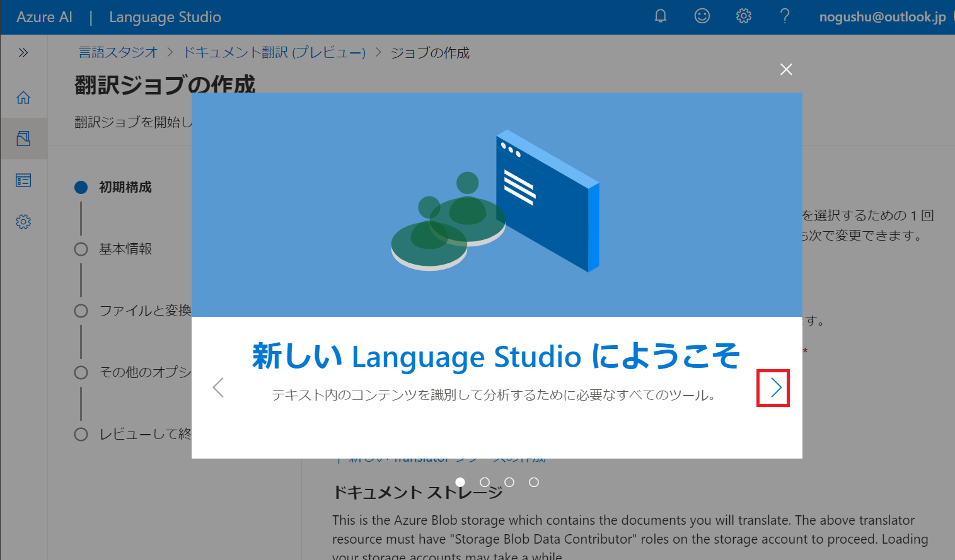Select the second carousel page dot
The width and height of the screenshot is (955, 560).
(x=485, y=483)
